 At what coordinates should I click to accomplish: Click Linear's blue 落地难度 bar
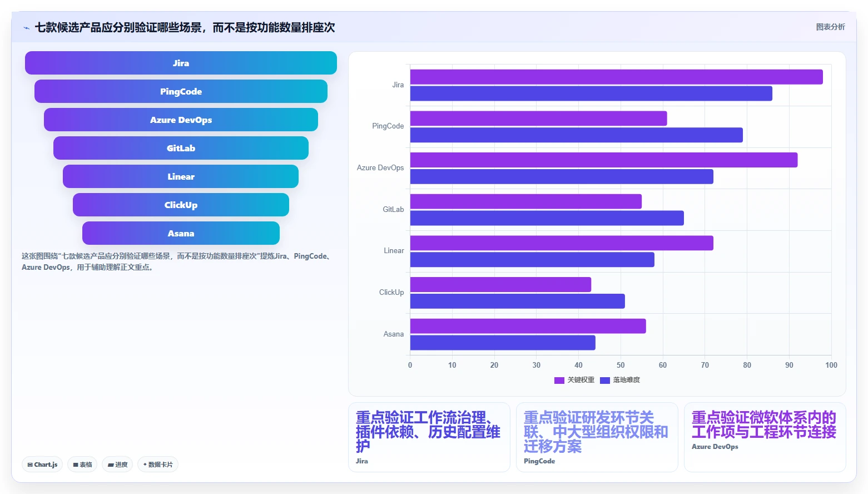click(x=532, y=260)
